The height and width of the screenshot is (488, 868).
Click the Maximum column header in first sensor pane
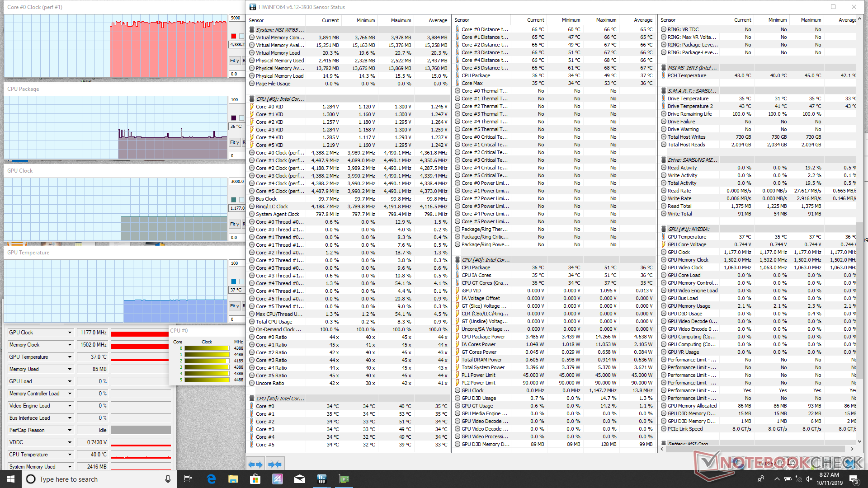(x=396, y=20)
